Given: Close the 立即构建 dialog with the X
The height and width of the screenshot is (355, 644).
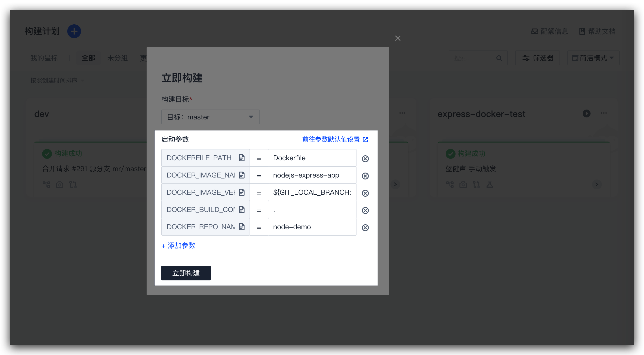Looking at the screenshot, I should pyautogui.click(x=398, y=38).
